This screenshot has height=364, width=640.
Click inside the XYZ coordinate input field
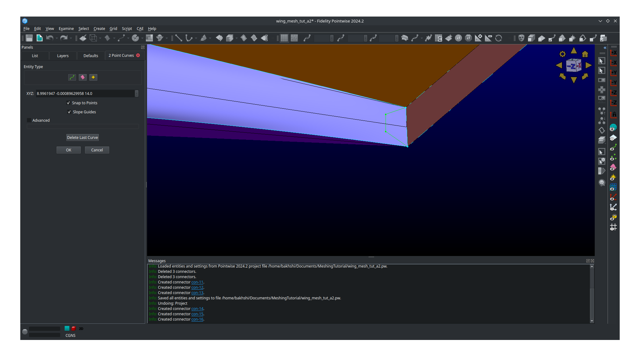click(x=86, y=93)
